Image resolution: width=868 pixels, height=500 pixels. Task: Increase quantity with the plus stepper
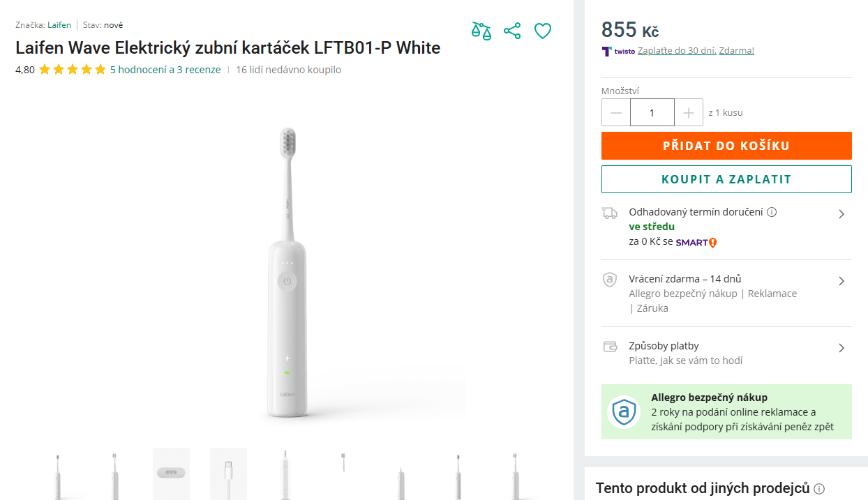coord(689,112)
